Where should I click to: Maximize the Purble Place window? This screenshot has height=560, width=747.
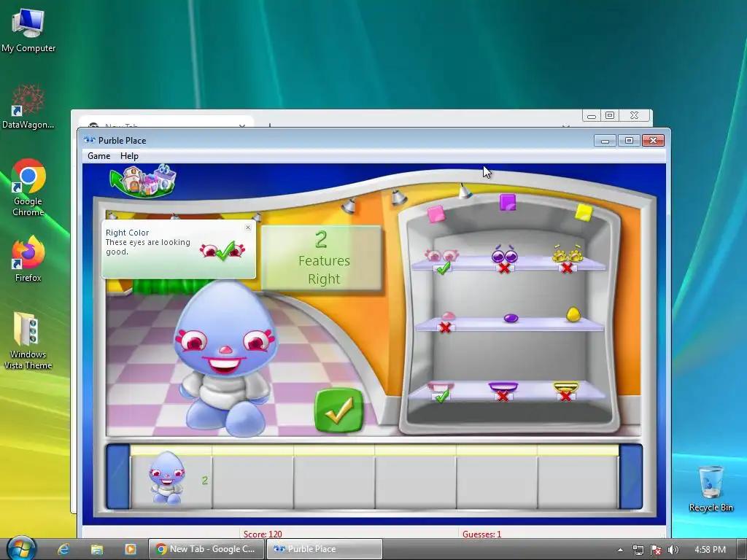coord(629,141)
